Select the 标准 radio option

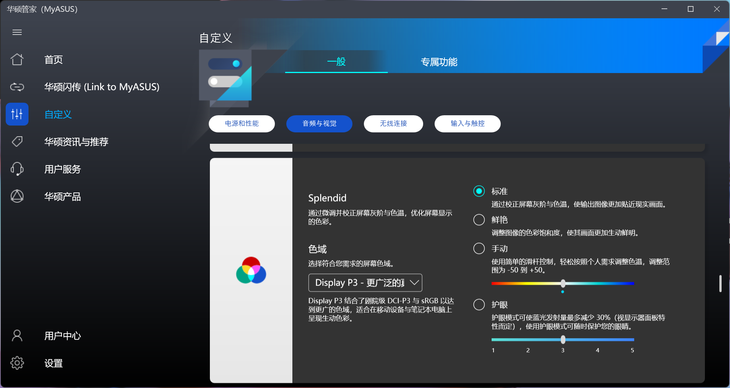tap(479, 191)
